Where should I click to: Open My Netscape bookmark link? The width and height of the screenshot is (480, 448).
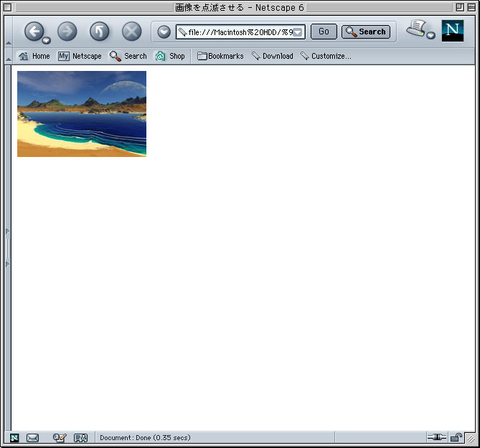[x=80, y=56]
